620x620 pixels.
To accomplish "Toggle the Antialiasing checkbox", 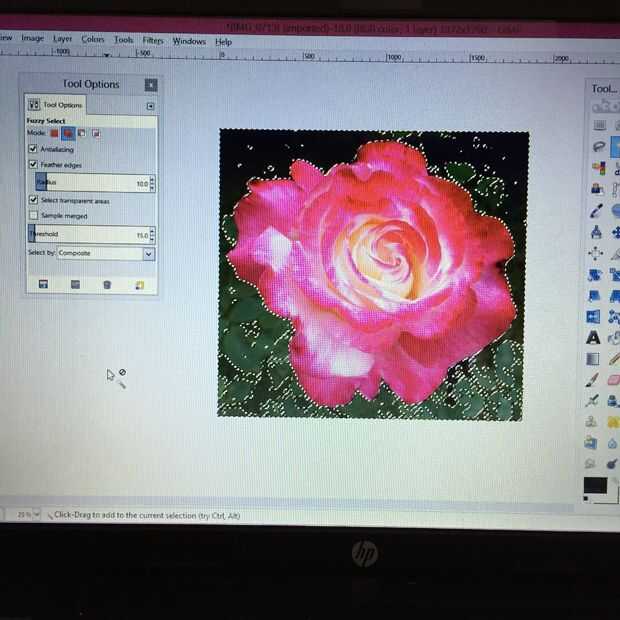I will pyautogui.click(x=33, y=149).
